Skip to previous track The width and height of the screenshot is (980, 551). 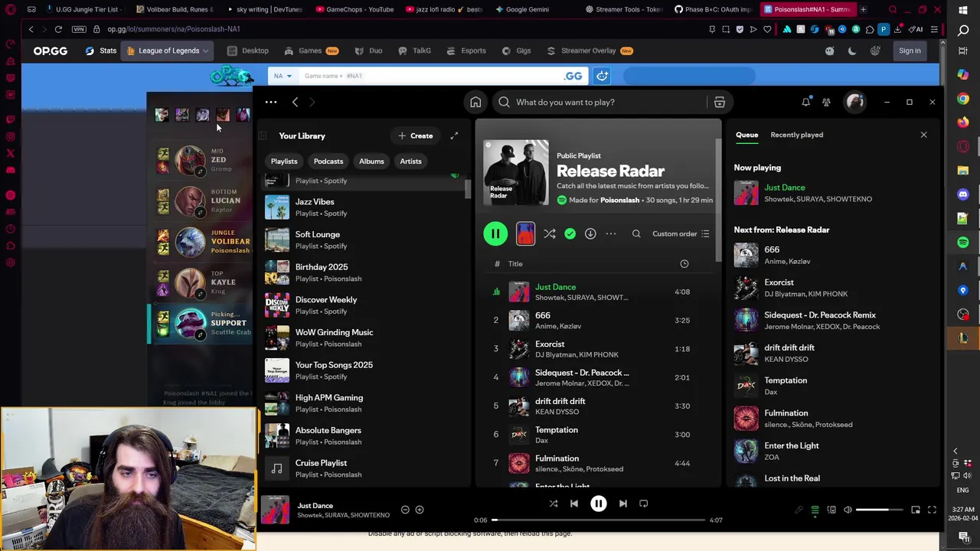(x=574, y=504)
